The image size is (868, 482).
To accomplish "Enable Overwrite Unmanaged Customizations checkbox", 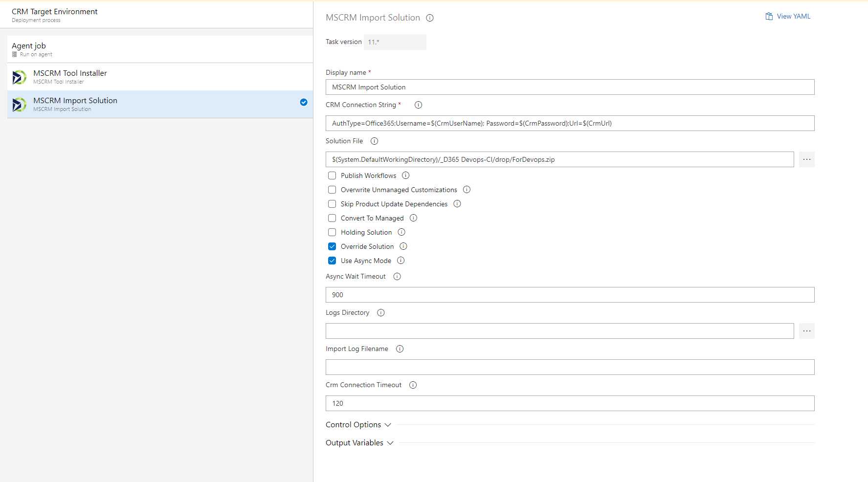I will (x=332, y=190).
